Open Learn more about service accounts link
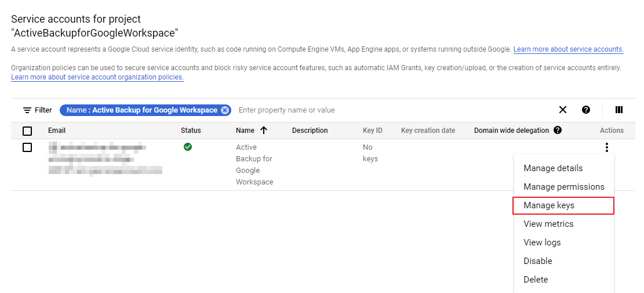This screenshot has height=293, width=644. (x=568, y=49)
